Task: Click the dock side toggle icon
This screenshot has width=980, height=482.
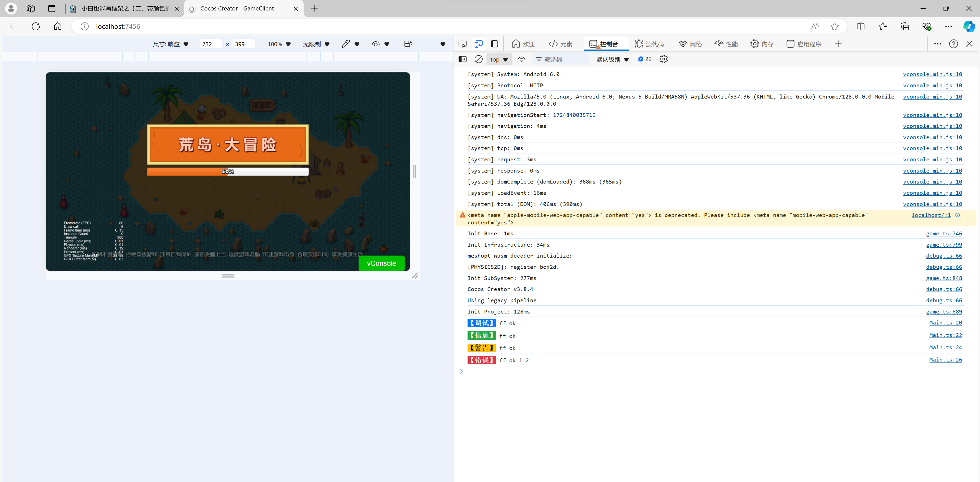Action: click(x=494, y=44)
